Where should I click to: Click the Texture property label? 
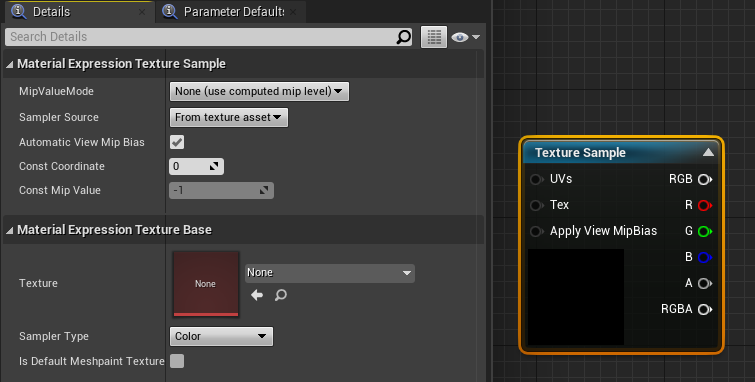click(x=38, y=283)
